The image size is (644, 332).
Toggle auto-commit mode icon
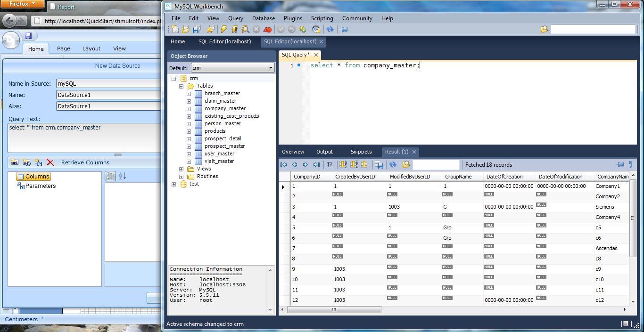point(303,29)
